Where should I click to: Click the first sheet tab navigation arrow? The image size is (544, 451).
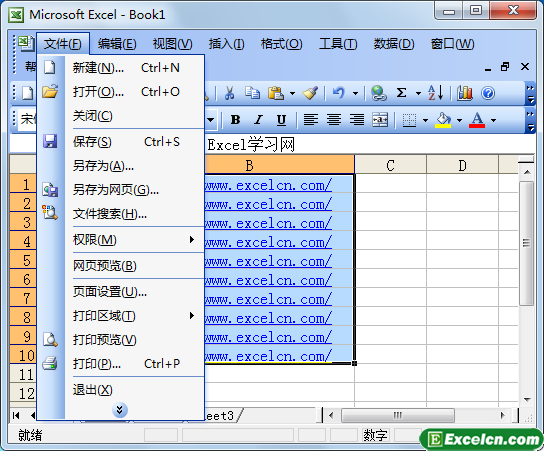click(16, 415)
